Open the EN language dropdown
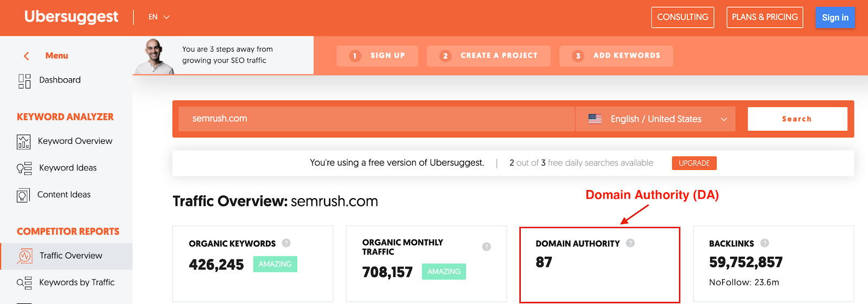The image size is (868, 304). [x=159, y=17]
